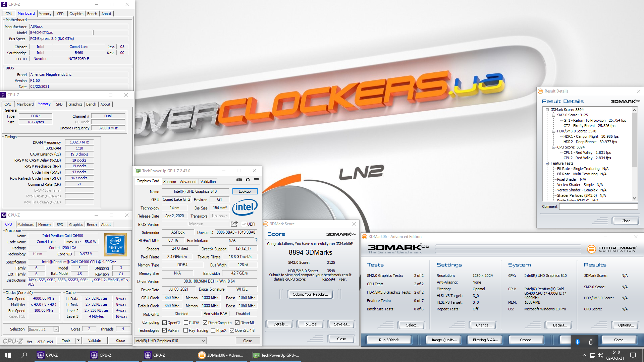Click the Result Details scroll-up arrow

[x=634, y=110]
